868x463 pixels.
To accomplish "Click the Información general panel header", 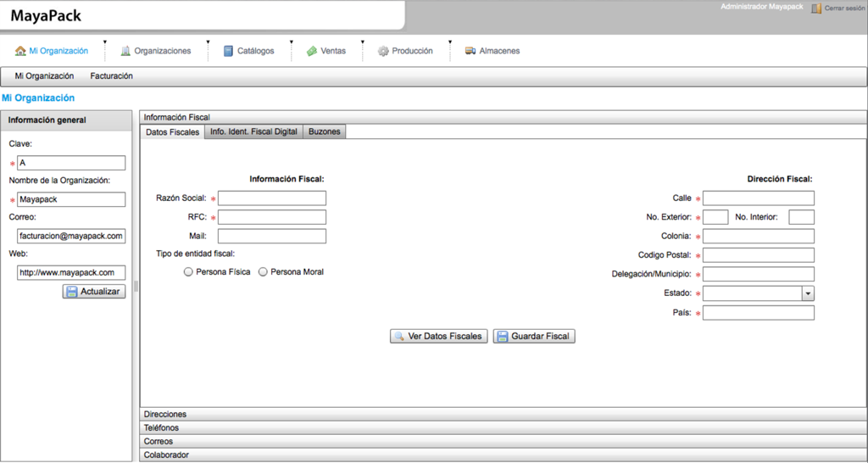I will (x=66, y=120).
